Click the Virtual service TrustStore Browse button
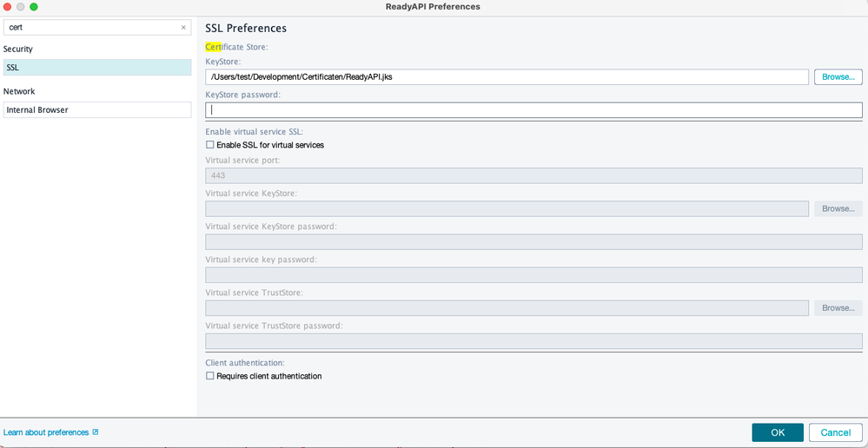Image resolution: width=868 pixels, height=448 pixels. (838, 307)
